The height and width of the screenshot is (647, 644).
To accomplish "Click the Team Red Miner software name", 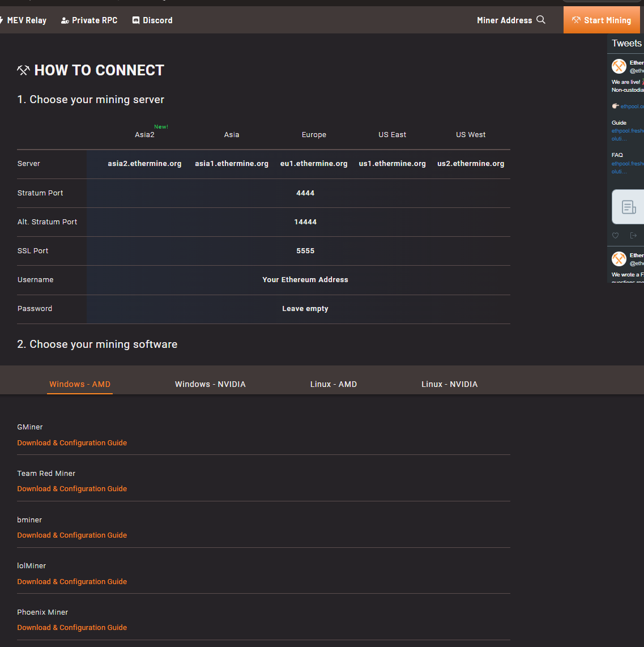I will [46, 473].
